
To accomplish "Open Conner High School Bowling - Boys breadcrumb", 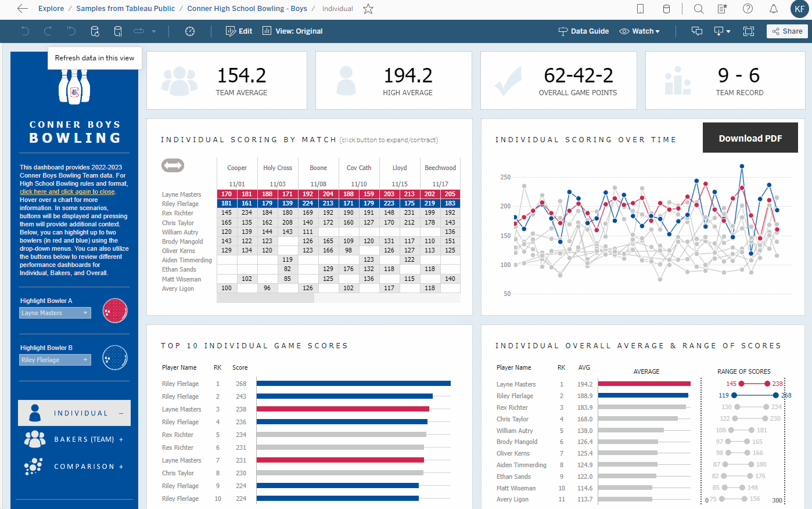I will click(247, 9).
